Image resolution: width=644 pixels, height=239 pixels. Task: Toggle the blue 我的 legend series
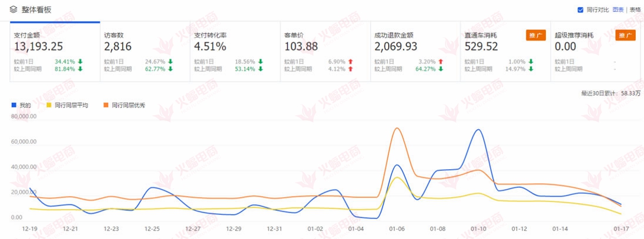[x=21, y=105]
